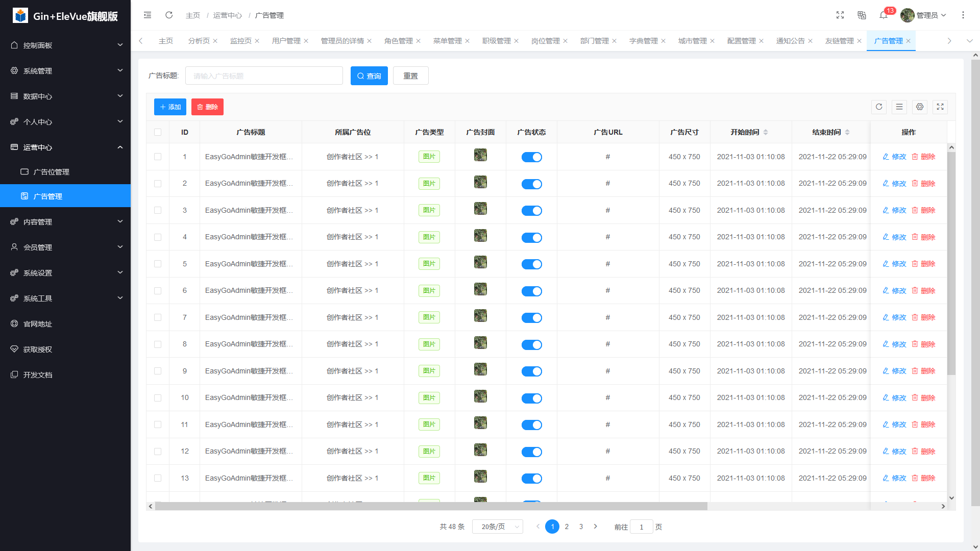The width and height of the screenshot is (980, 551).
Task: Maximize the table with fullscreen icon
Action: point(940,107)
